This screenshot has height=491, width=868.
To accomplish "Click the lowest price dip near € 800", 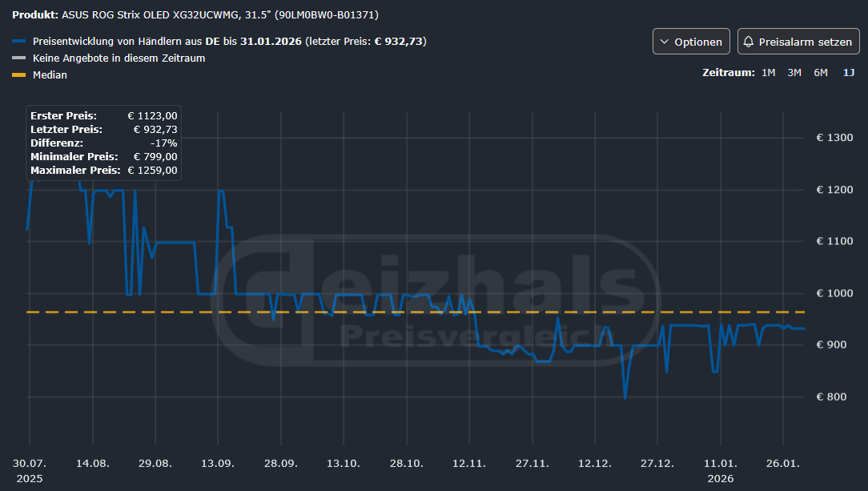I will [x=625, y=397].
